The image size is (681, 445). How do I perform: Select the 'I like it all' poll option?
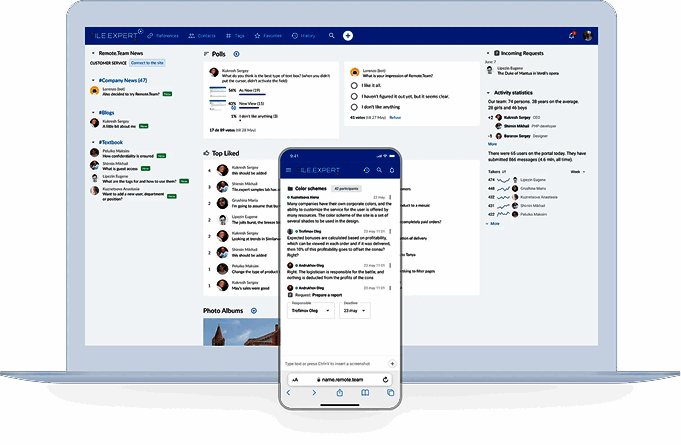[x=354, y=86]
